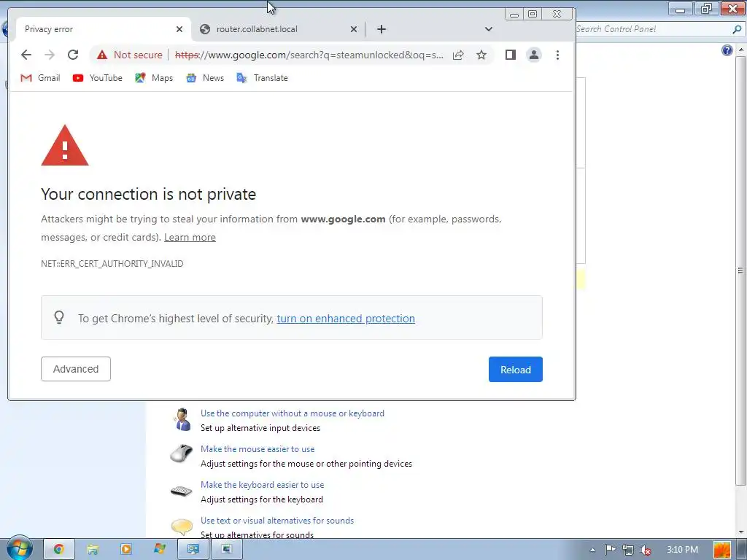Click turn on enhanced protection link
This screenshot has height=560, width=747.
[x=346, y=318]
